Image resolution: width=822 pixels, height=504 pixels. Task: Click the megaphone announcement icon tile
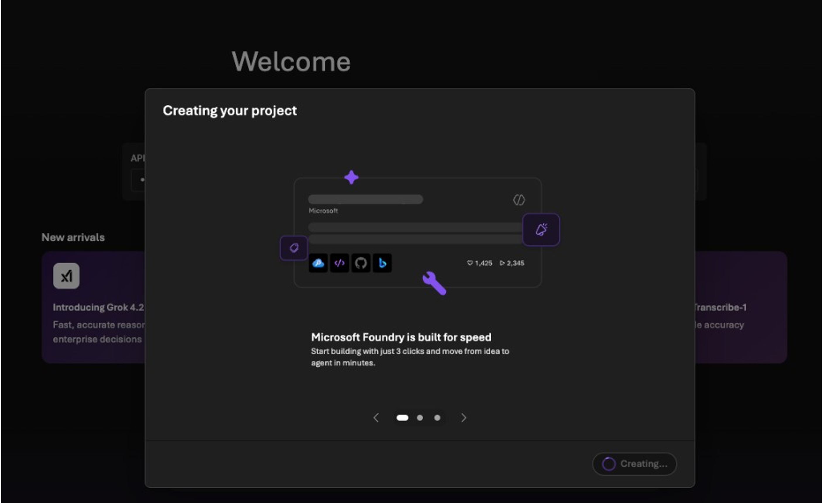point(541,230)
